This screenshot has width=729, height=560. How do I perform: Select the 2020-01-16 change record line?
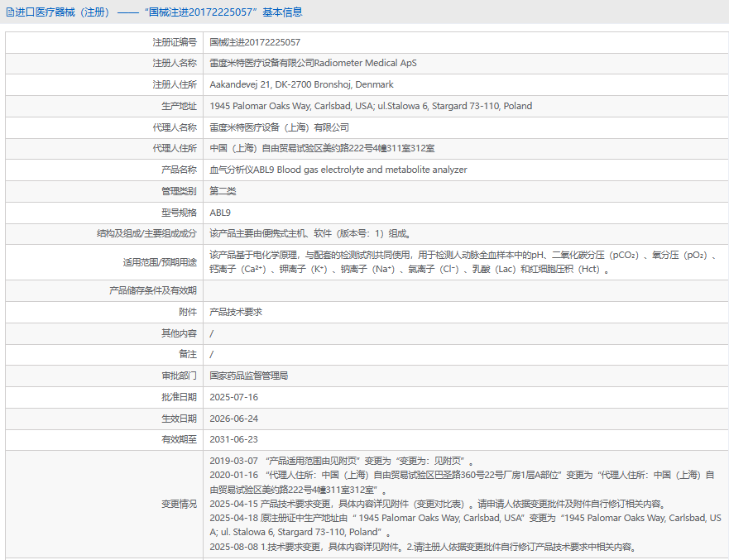pyautogui.click(x=462, y=482)
